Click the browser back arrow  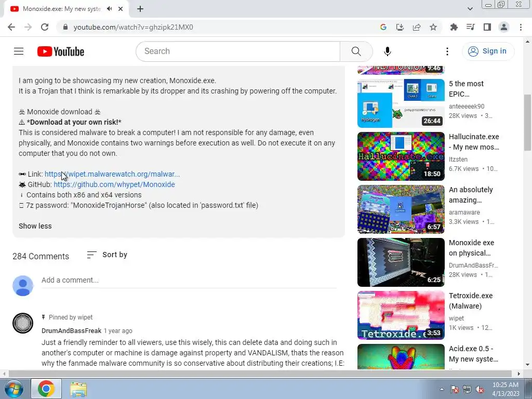click(x=11, y=27)
